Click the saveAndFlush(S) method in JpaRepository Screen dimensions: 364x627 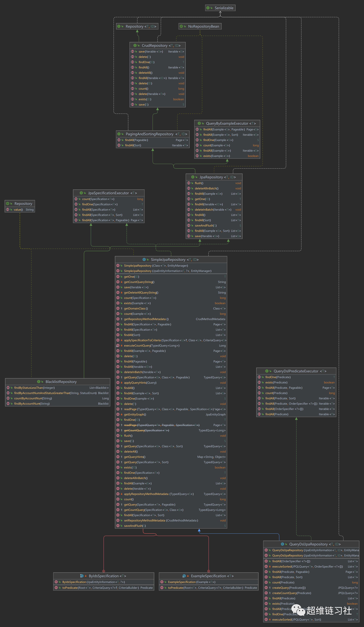click(x=206, y=225)
